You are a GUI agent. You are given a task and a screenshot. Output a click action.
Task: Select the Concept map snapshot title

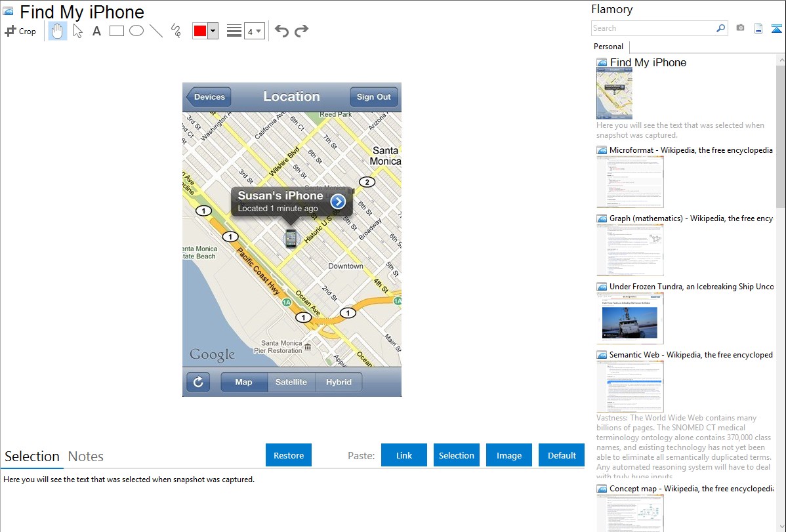click(x=692, y=488)
